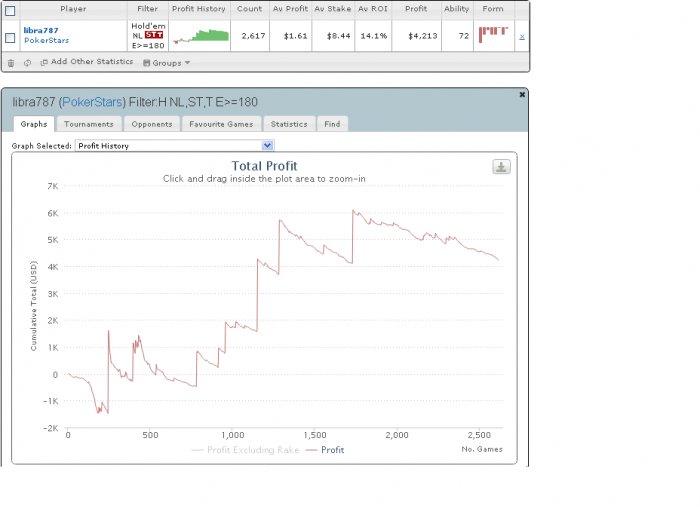Click Add Other Statistics

87,62
